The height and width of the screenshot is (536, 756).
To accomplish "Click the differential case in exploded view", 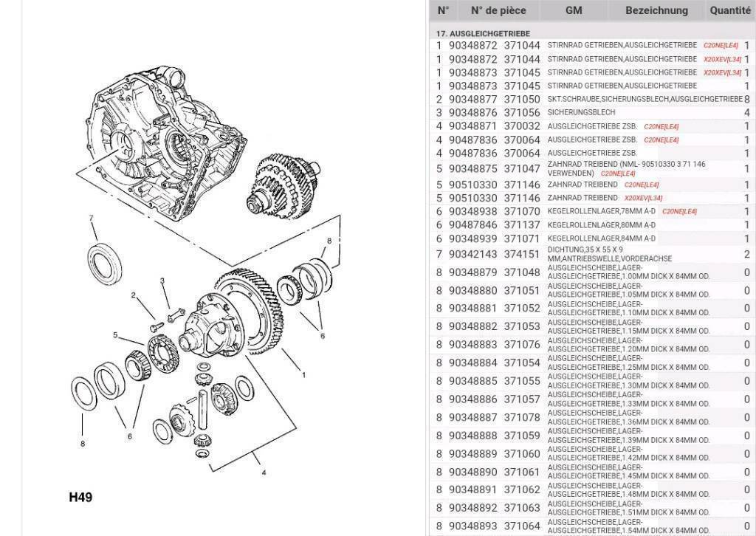I will (x=210, y=324).
